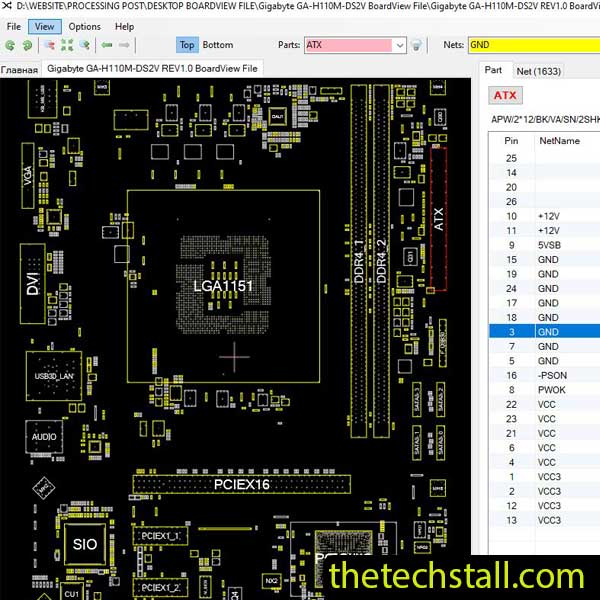Toggle the Top board side view

187,45
